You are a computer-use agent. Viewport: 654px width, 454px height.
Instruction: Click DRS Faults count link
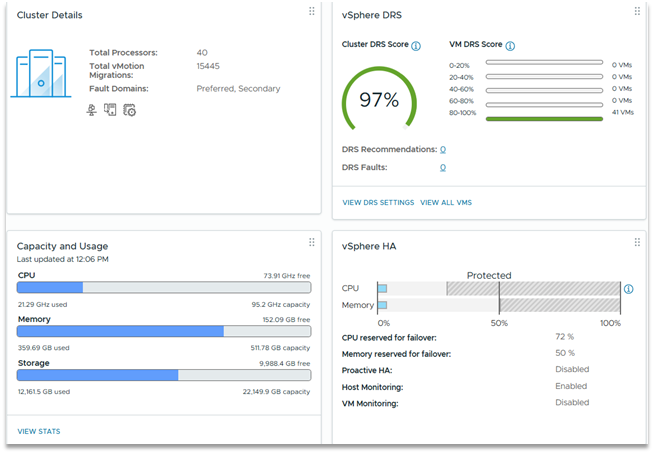click(x=443, y=167)
